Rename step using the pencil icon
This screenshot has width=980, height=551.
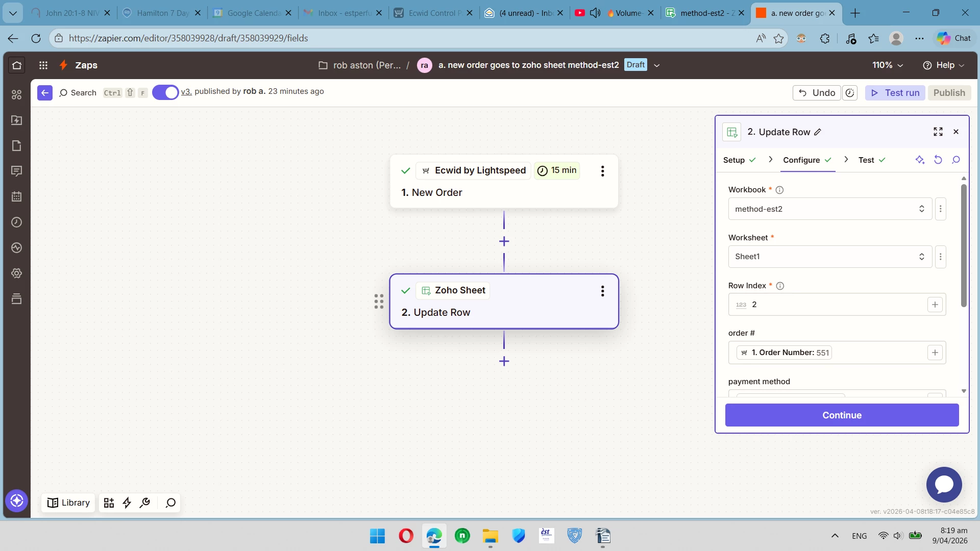coord(818,132)
